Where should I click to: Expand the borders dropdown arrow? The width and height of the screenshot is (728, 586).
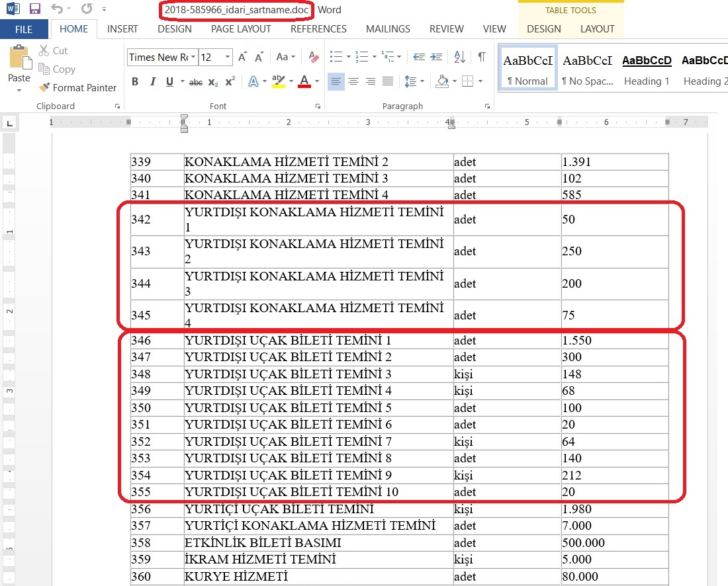pos(480,82)
